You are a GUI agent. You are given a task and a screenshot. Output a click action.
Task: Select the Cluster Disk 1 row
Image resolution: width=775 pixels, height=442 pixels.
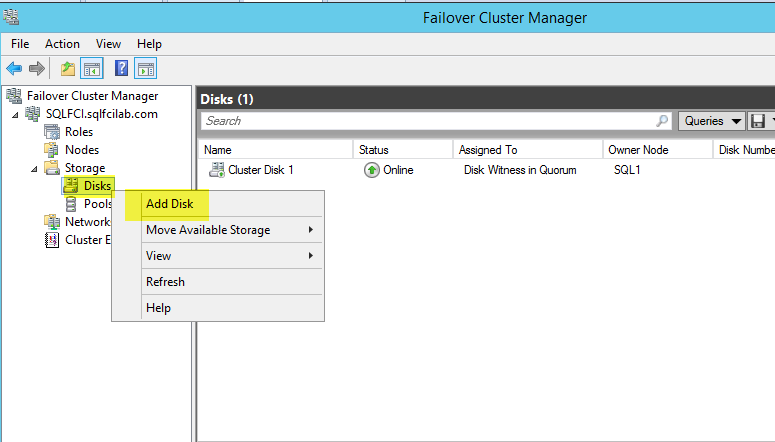pos(487,170)
